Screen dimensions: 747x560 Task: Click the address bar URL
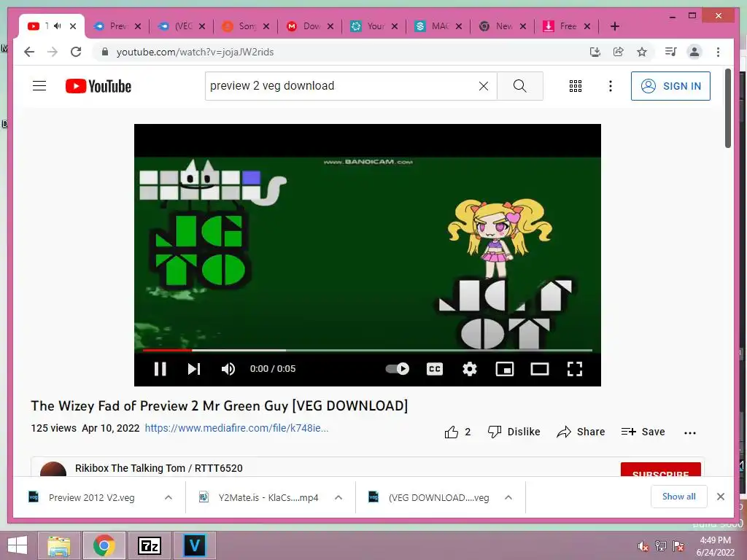pos(195,52)
